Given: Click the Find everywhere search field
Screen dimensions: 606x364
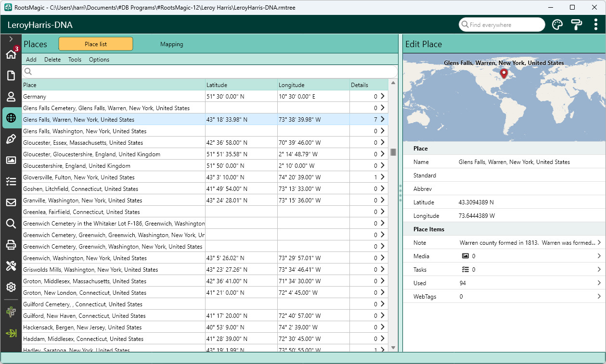Looking at the screenshot, I should (x=502, y=25).
